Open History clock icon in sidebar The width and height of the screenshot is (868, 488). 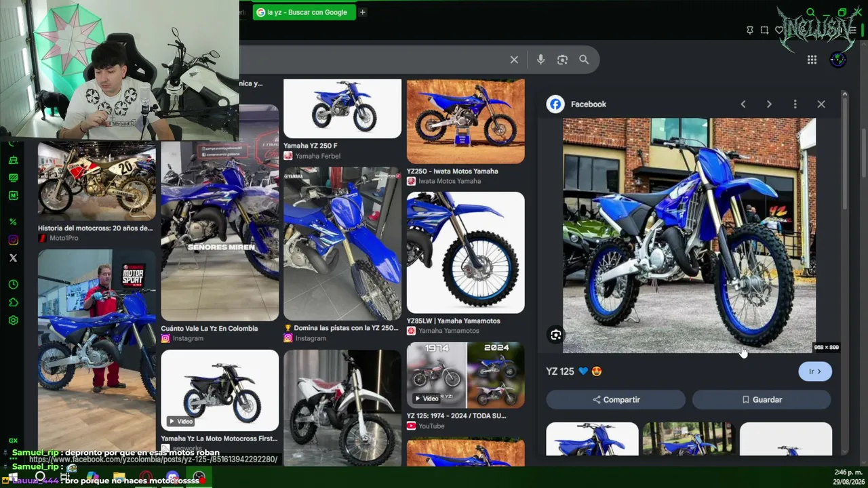coord(13,285)
